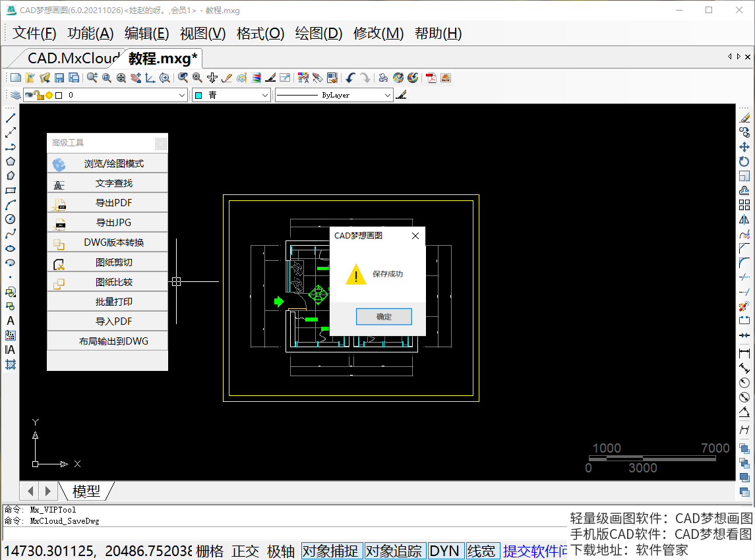Toggle the 正交 ortho mode
Image resolution: width=755 pixels, height=560 pixels.
pyautogui.click(x=245, y=551)
